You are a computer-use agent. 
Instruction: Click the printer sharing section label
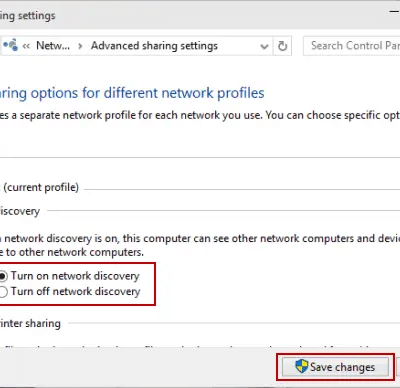[x=30, y=323]
